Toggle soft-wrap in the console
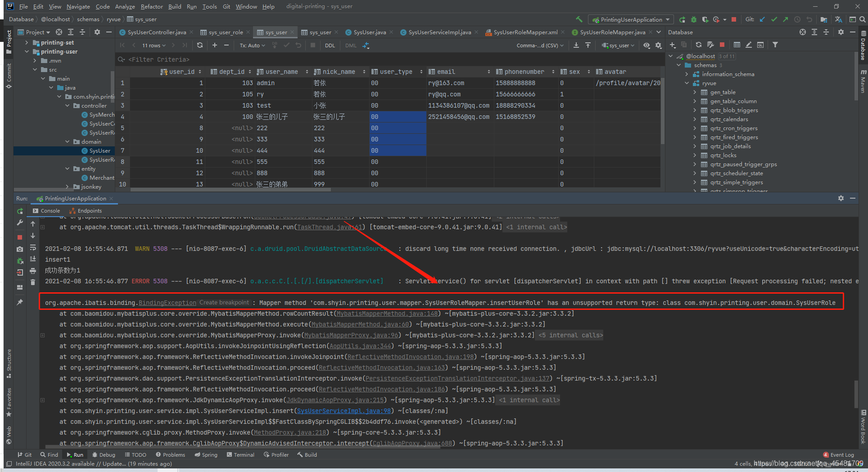This screenshot has width=868, height=472. coord(33,248)
